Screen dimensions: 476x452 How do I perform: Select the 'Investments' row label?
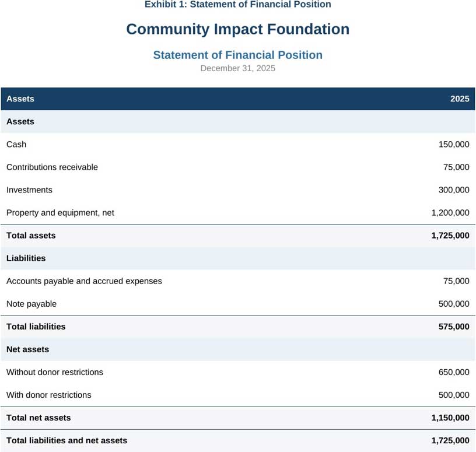[29, 190]
